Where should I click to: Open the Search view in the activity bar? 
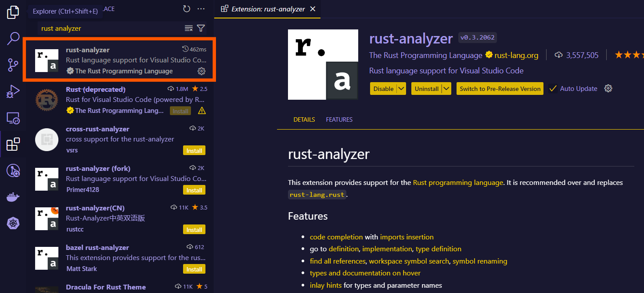(x=13, y=39)
